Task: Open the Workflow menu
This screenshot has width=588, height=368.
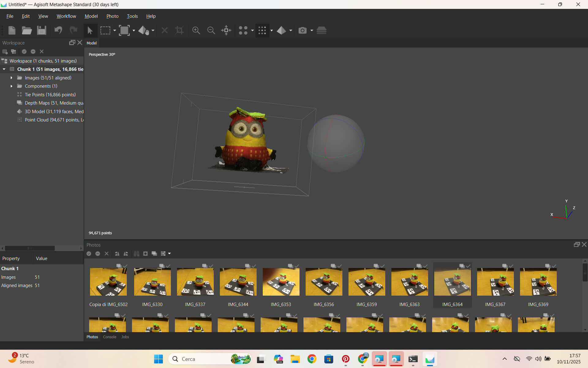Action: 66,16
